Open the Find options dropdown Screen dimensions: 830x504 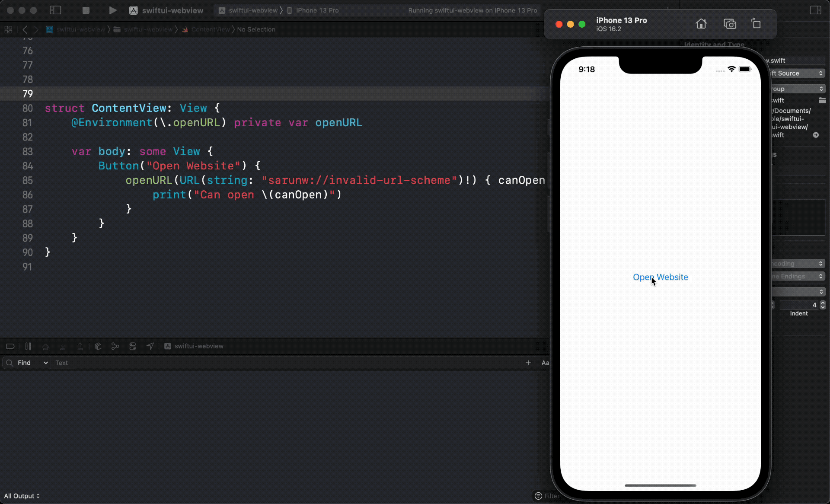pyautogui.click(x=45, y=363)
